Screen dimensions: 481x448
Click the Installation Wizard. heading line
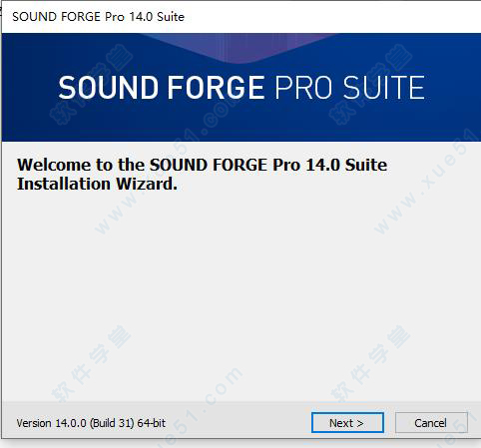point(97,184)
